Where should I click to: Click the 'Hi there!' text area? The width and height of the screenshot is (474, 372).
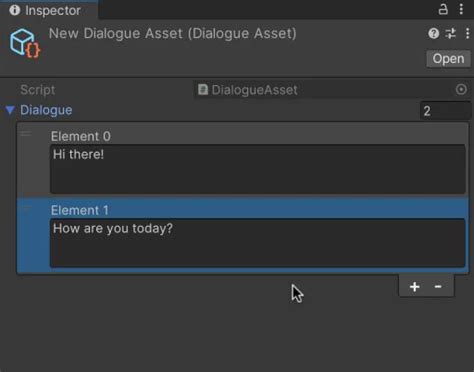pos(258,169)
